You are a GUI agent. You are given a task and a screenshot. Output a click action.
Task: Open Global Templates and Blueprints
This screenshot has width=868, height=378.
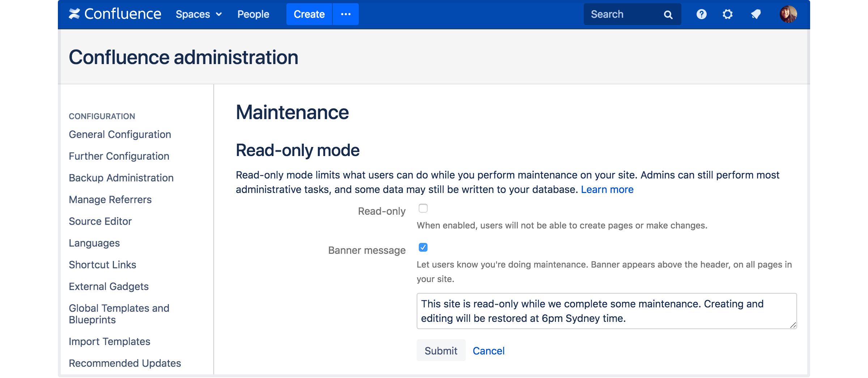pyautogui.click(x=119, y=314)
